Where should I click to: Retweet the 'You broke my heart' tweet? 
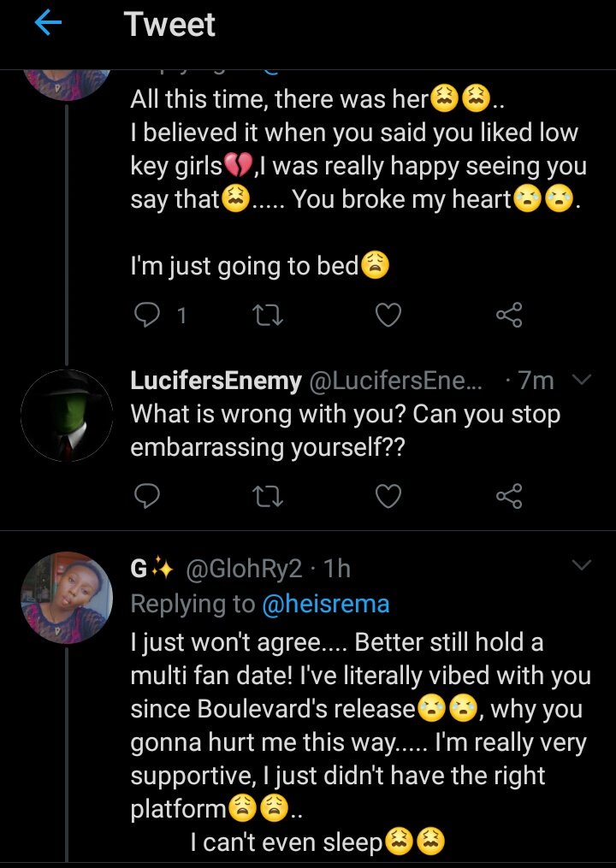269,316
